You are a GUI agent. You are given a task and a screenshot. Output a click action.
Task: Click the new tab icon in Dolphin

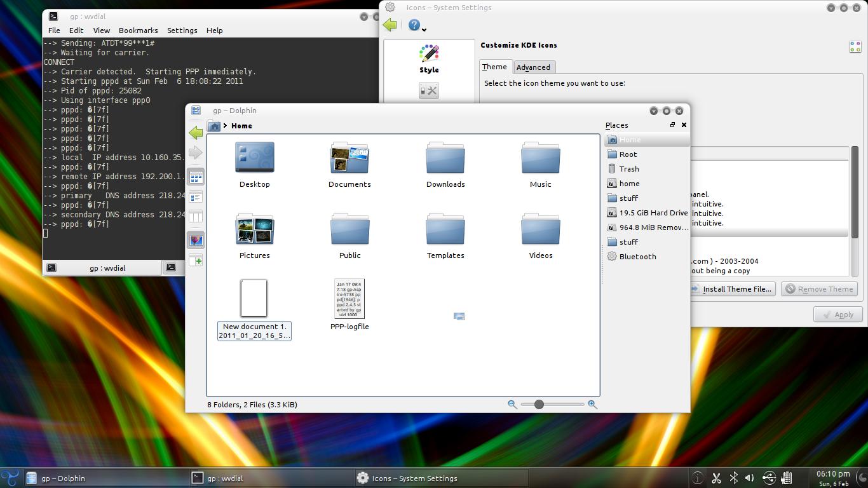(196, 261)
